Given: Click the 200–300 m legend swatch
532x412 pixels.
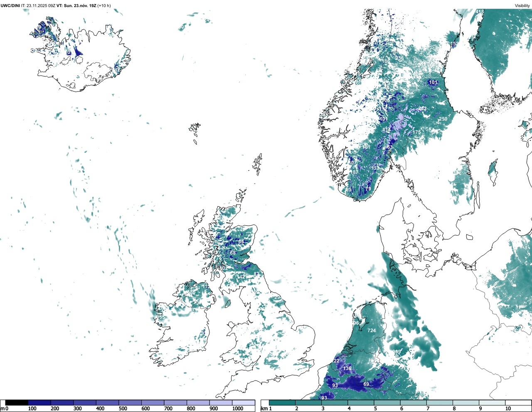Looking at the screenshot, I should pyautogui.click(x=62, y=403).
